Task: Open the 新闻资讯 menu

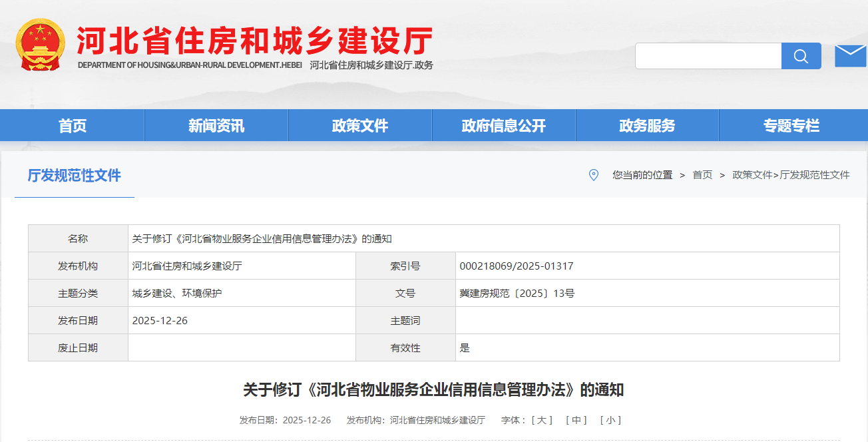Action: pos(216,126)
